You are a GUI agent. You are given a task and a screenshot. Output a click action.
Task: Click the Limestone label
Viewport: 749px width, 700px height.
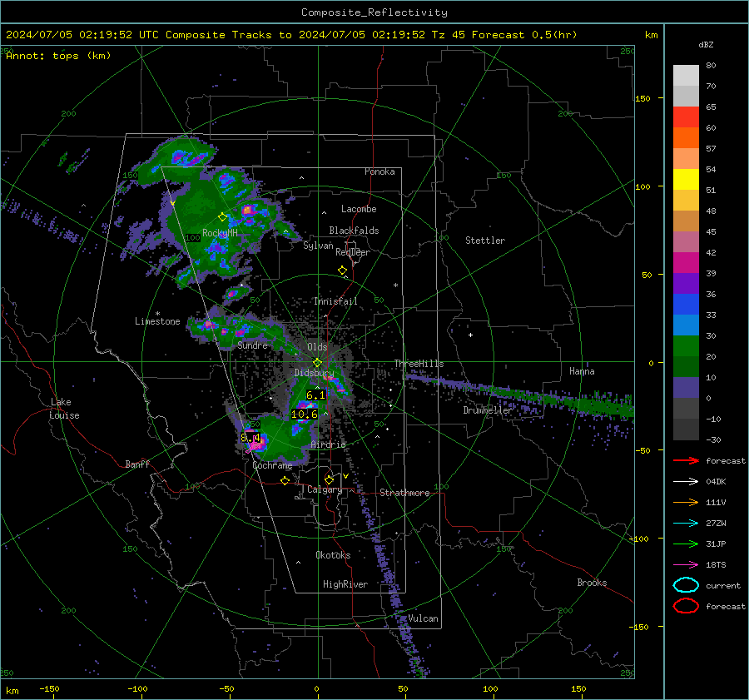[x=157, y=321]
